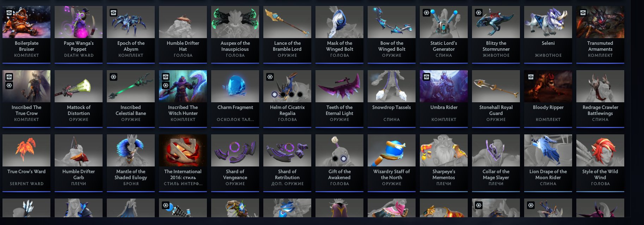Open The International 2016 style item

(x=183, y=163)
